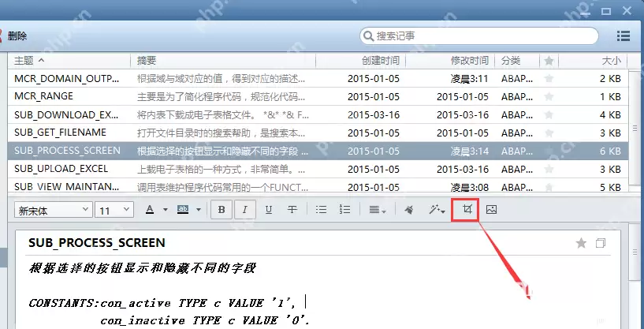Select the SUB_UPLOAD_EXCEL note

318,169
